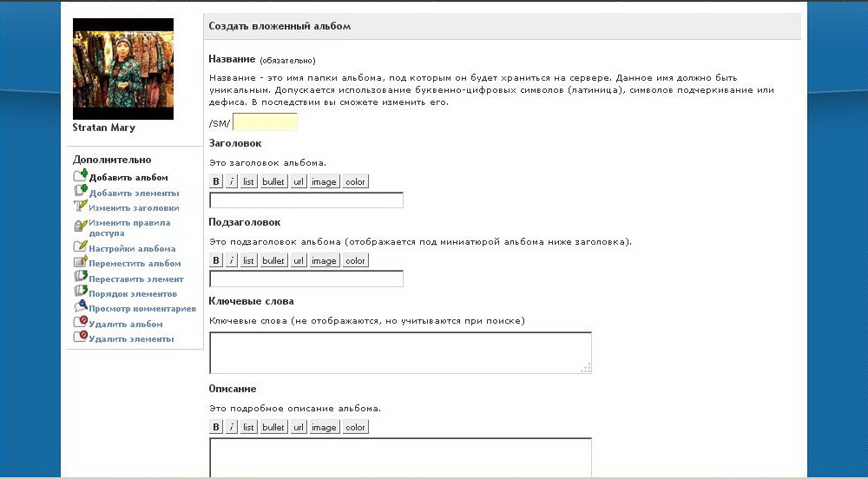Open the Stratan Mary album thumbnail
The width and height of the screenshot is (868, 479).
pos(123,69)
